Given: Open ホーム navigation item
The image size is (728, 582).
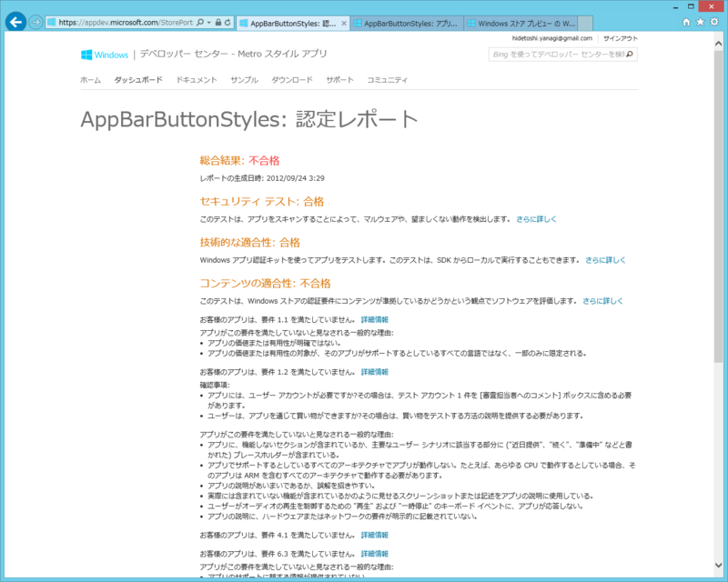Looking at the screenshot, I should [90, 80].
